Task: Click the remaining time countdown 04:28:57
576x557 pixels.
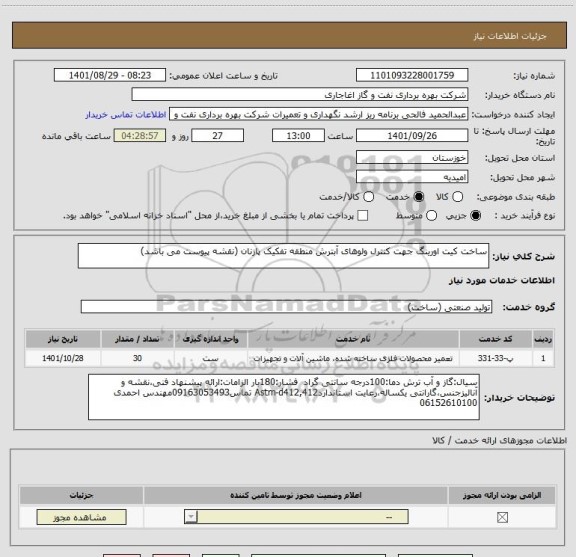Action: (x=140, y=136)
